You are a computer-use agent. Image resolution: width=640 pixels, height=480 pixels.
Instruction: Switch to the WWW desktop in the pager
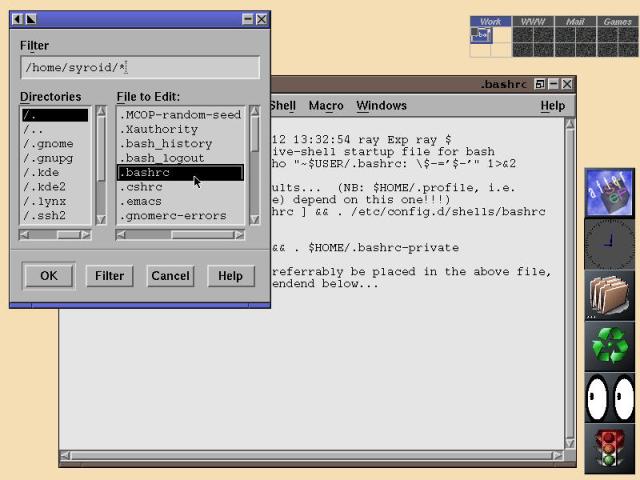pyautogui.click(x=533, y=21)
